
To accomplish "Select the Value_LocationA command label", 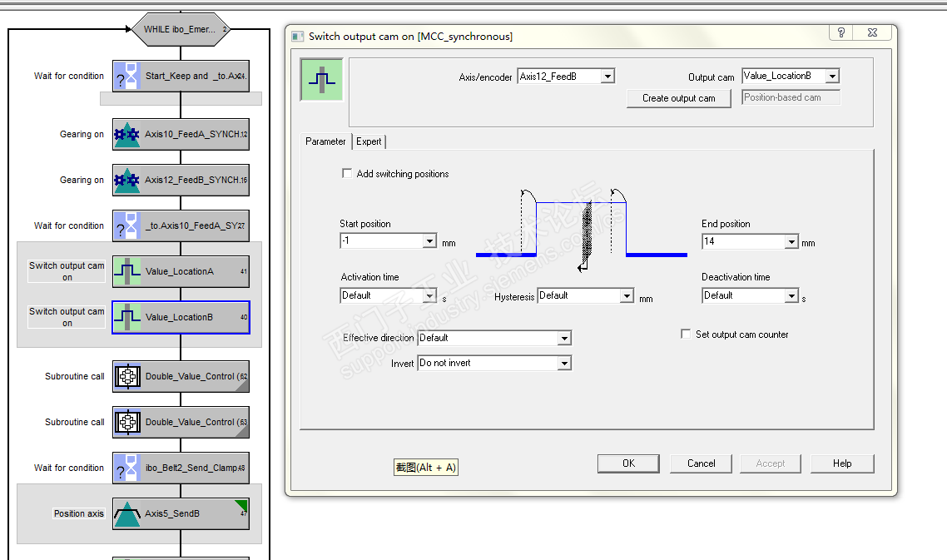I will point(180,272).
